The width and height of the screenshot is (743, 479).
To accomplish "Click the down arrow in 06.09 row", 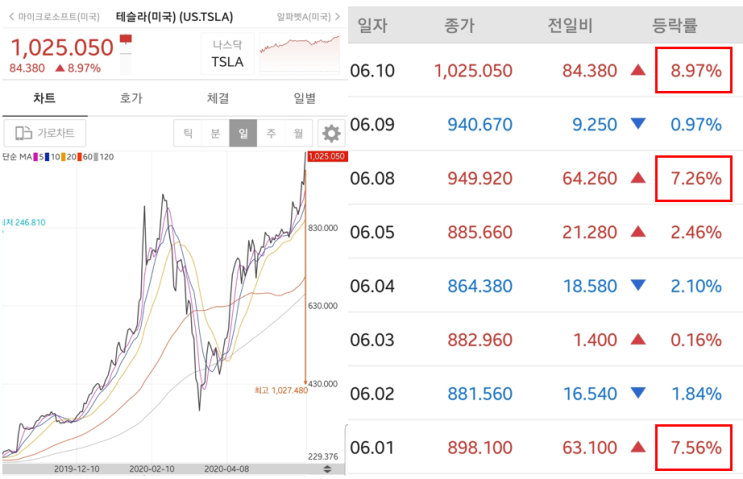I will (638, 124).
